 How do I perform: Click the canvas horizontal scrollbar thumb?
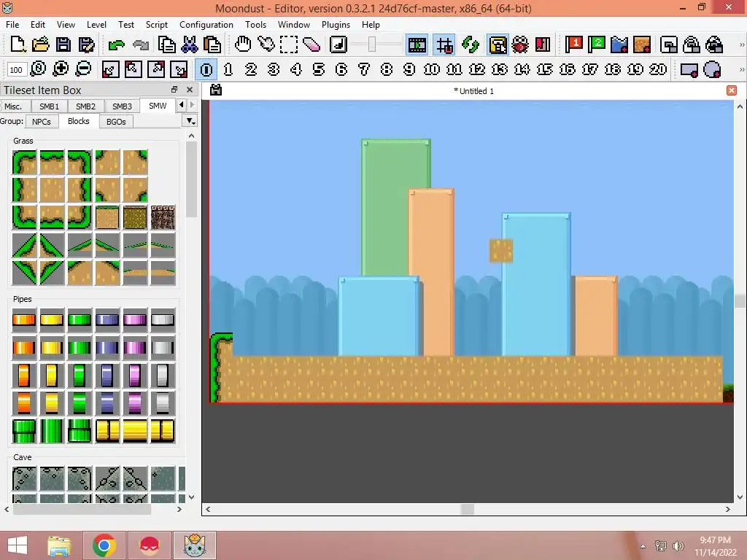click(x=468, y=509)
